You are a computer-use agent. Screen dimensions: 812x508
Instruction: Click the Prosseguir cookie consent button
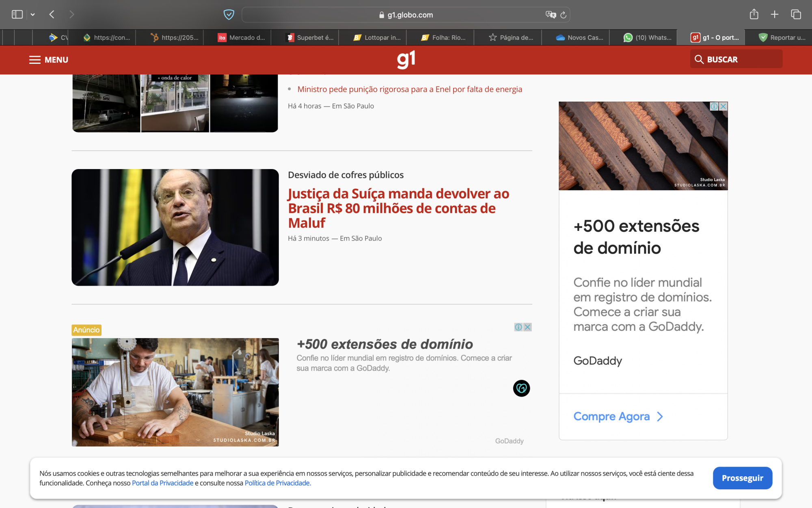tap(743, 478)
